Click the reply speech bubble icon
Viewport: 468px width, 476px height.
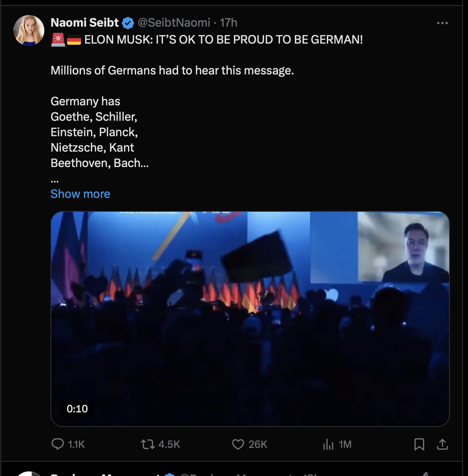pyautogui.click(x=57, y=444)
